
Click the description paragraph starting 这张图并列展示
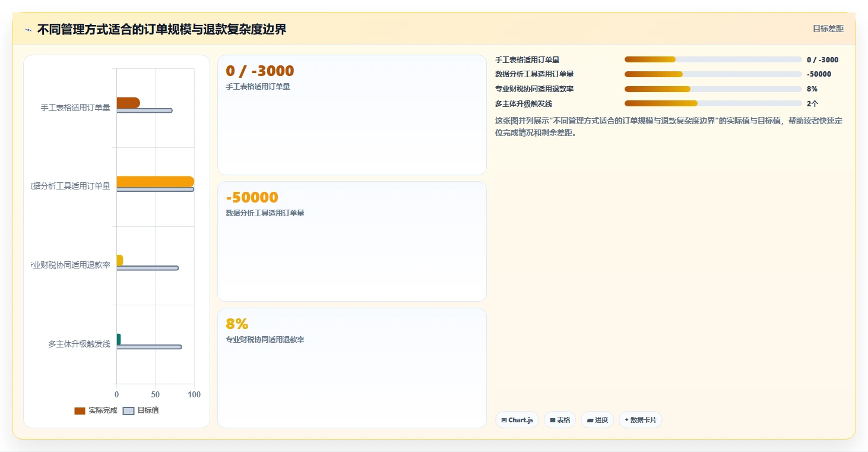click(669, 127)
